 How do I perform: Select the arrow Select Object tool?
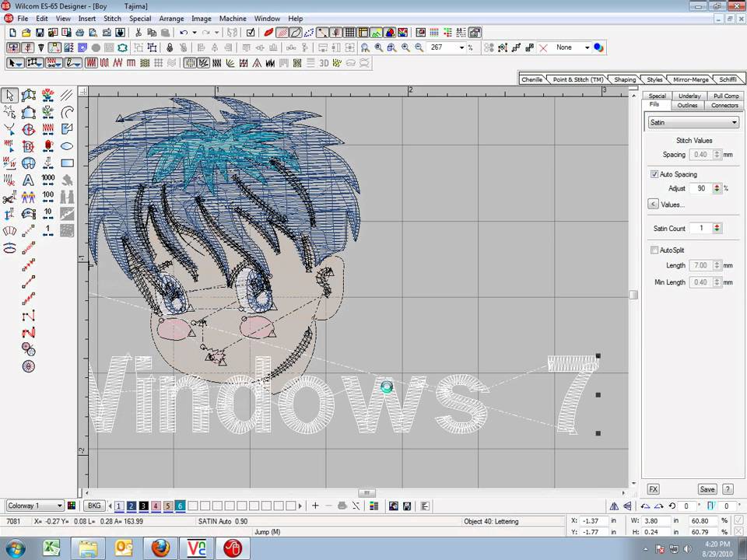click(x=9, y=95)
